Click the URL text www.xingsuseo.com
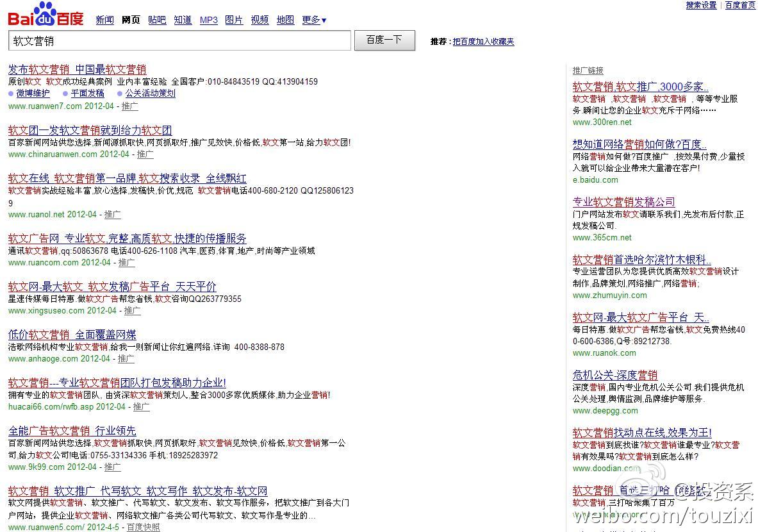 tap(46, 310)
